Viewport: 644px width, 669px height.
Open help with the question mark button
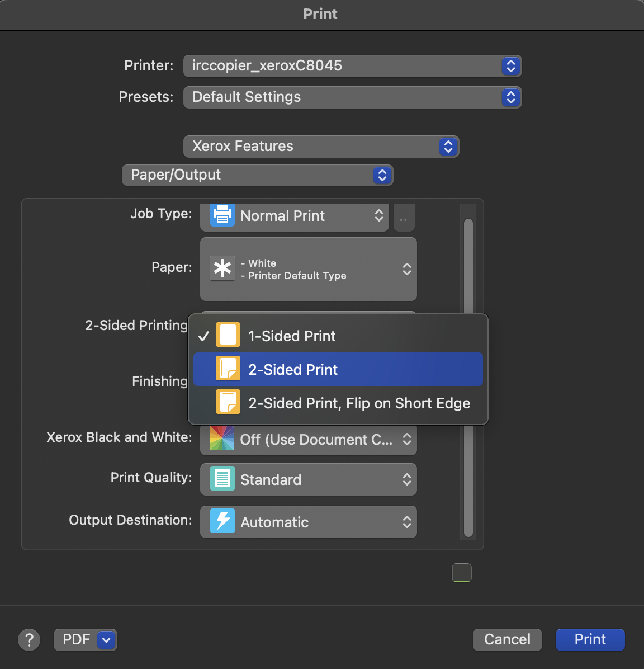pyautogui.click(x=29, y=639)
